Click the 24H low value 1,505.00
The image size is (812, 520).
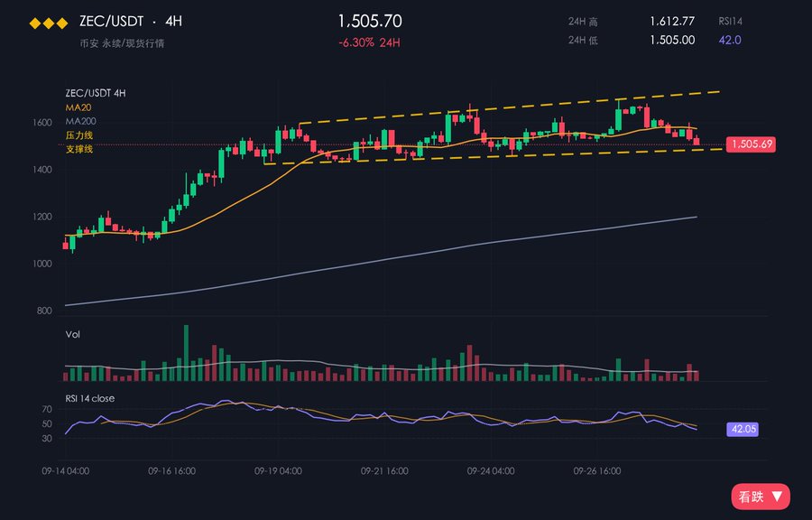pos(672,40)
